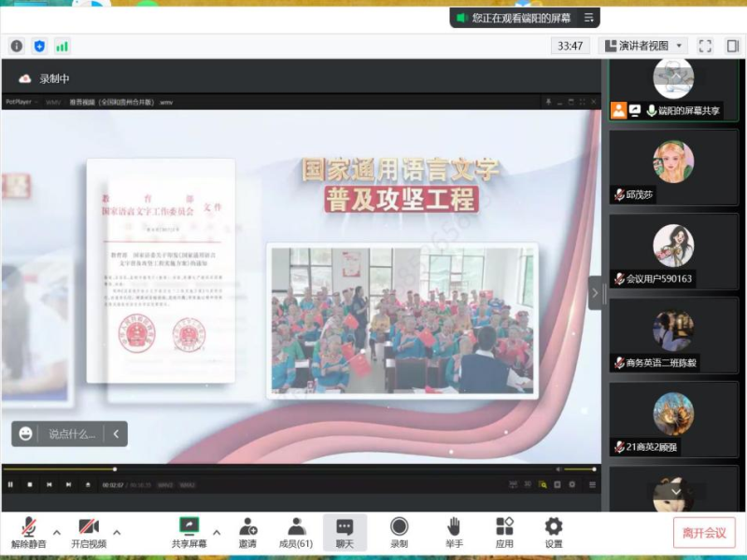The width and height of the screenshot is (747, 560).
Task: Click 21商英2顾强's muted microphone icon
Action: (x=619, y=447)
